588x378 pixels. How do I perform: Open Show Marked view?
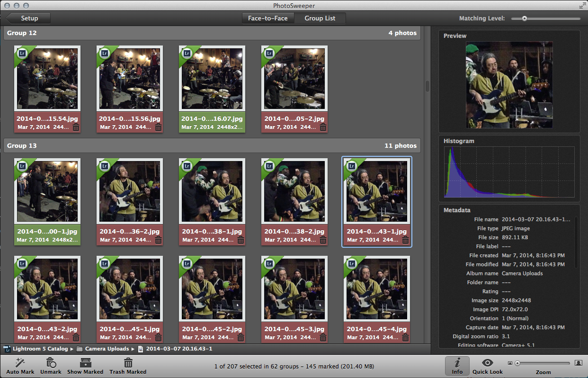pyautogui.click(x=85, y=366)
